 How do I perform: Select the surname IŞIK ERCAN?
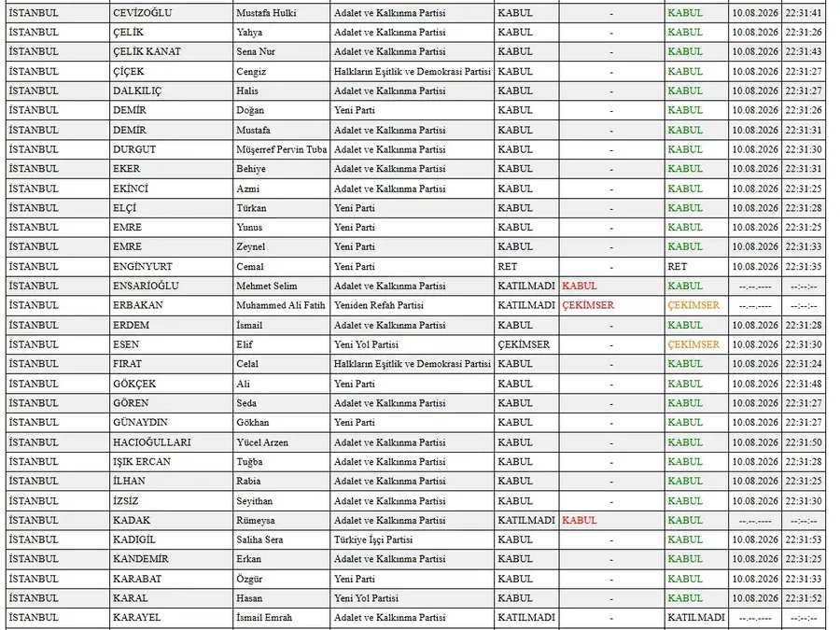[x=142, y=462]
